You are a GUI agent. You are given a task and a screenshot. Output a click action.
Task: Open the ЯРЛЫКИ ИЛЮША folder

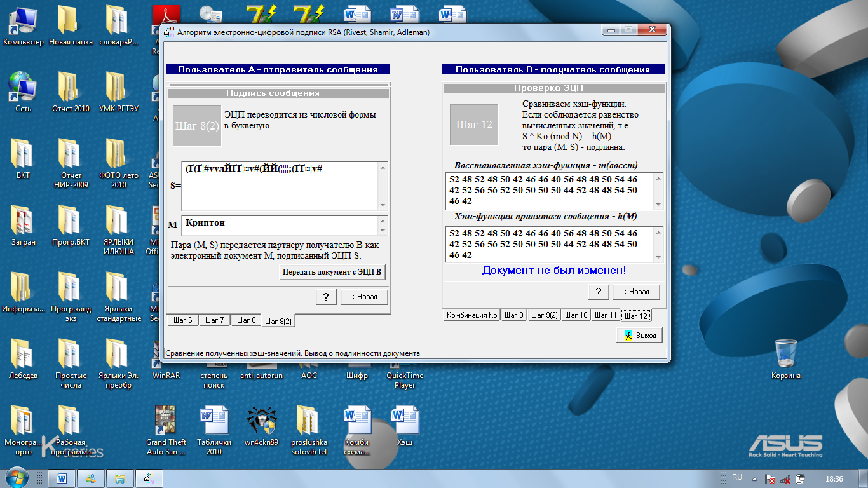[x=119, y=230]
